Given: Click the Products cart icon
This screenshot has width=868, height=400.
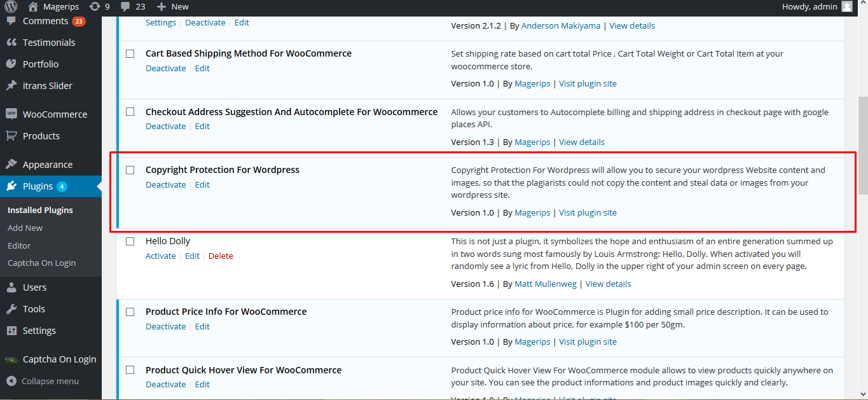Looking at the screenshot, I should pos(11,136).
